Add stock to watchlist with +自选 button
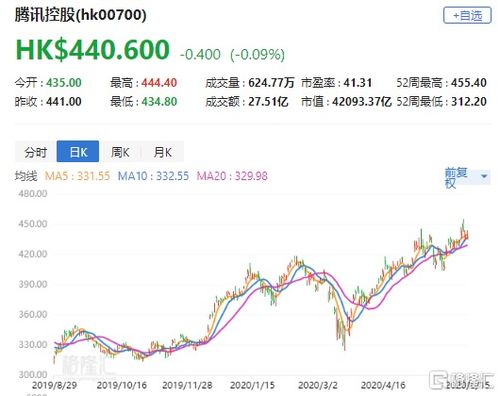 (x=467, y=15)
